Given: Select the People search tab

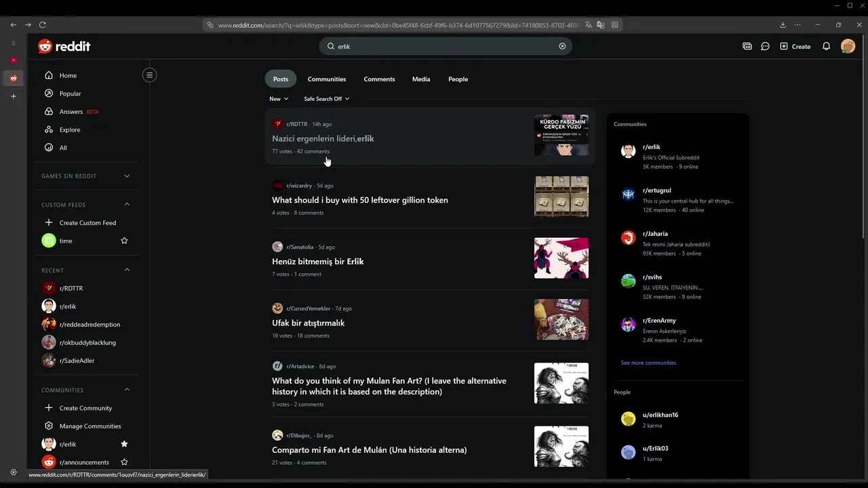Looking at the screenshot, I should pyautogui.click(x=458, y=79).
